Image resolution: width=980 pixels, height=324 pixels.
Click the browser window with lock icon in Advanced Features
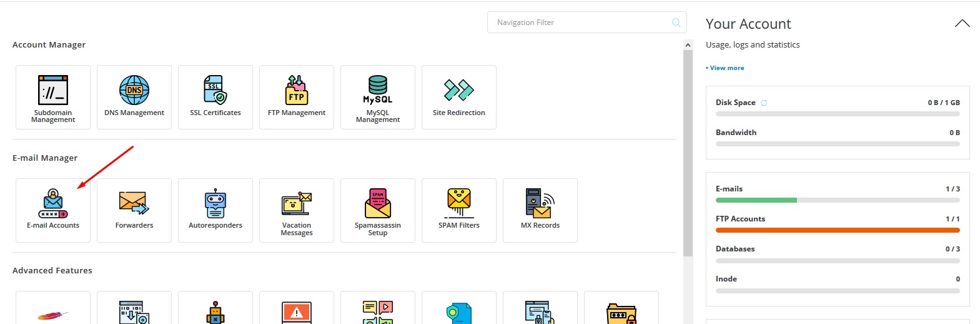pos(540,312)
